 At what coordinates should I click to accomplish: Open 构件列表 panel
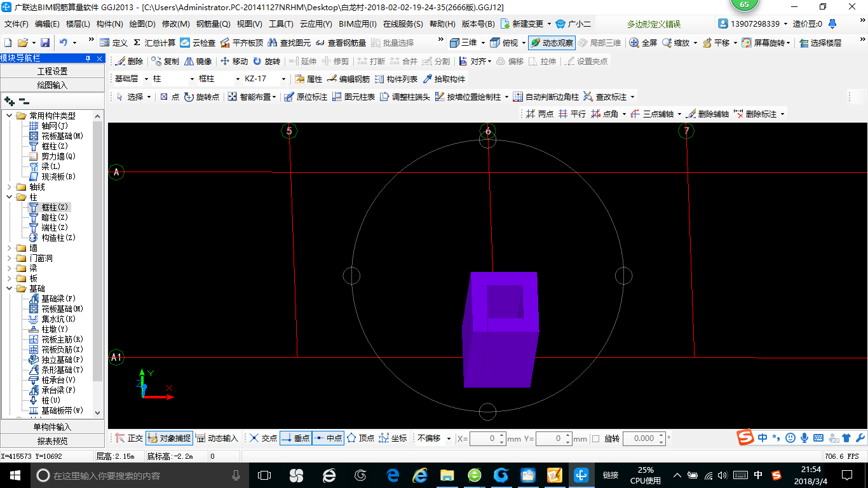click(x=397, y=79)
